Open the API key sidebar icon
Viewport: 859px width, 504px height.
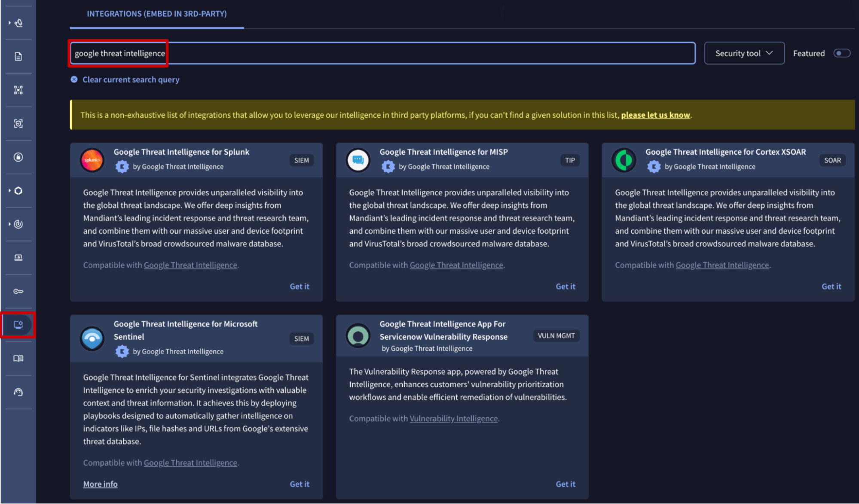[18, 291]
